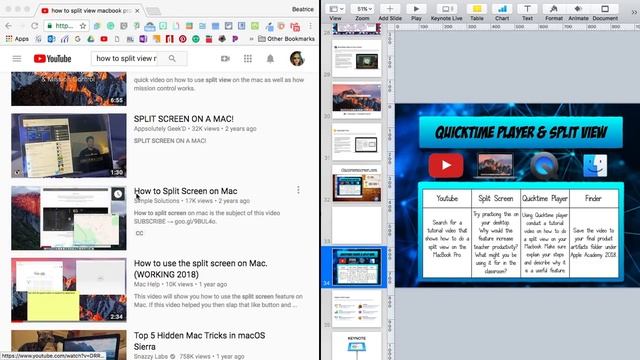Open 'How to use the split screen on Mac' video

[200, 269]
